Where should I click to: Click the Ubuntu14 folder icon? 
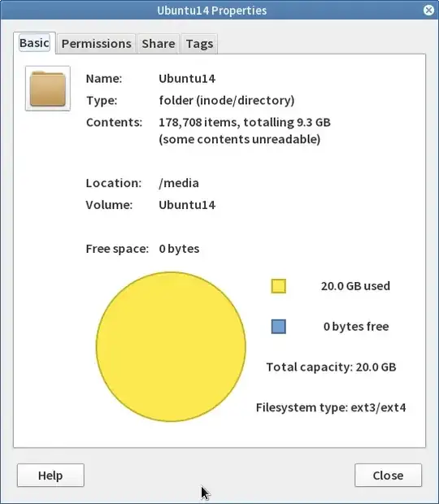pyautogui.click(x=48, y=89)
